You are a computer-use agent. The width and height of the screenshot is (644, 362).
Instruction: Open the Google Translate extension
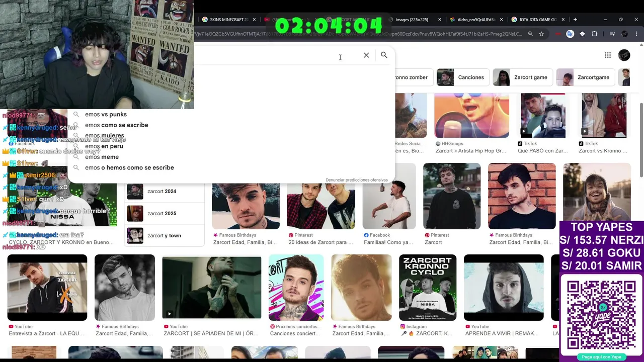(x=570, y=34)
